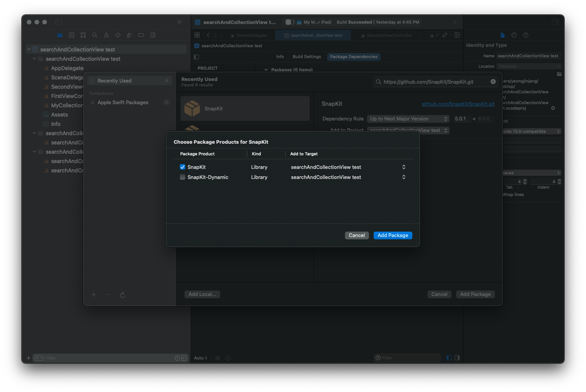
Task: Open the Dependency Rule dropdown
Action: 408,119
